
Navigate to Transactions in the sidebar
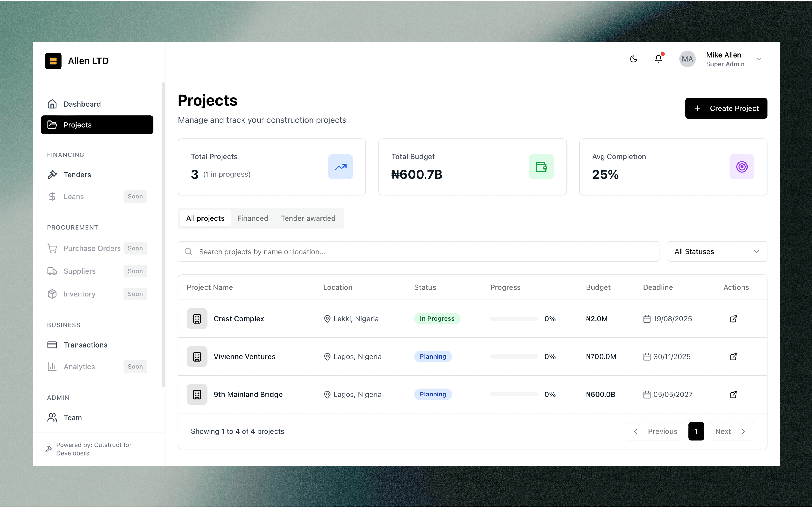coord(86,345)
